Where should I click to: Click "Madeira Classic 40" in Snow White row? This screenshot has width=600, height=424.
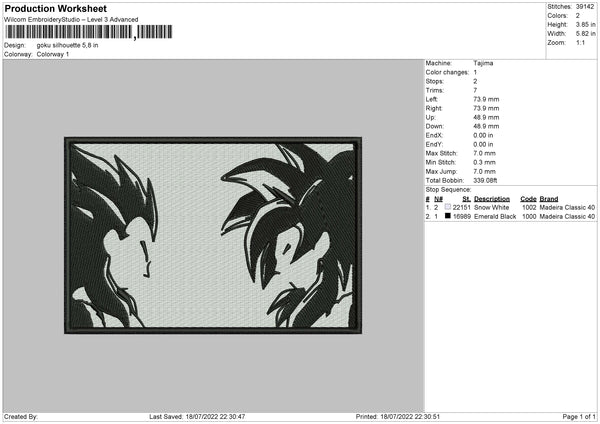point(567,207)
